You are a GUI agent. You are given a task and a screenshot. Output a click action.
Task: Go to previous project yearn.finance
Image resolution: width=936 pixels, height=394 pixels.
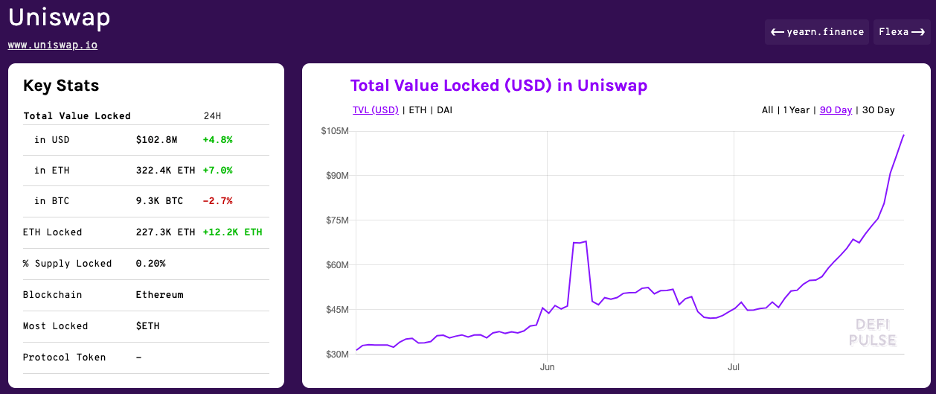[817, 32]
